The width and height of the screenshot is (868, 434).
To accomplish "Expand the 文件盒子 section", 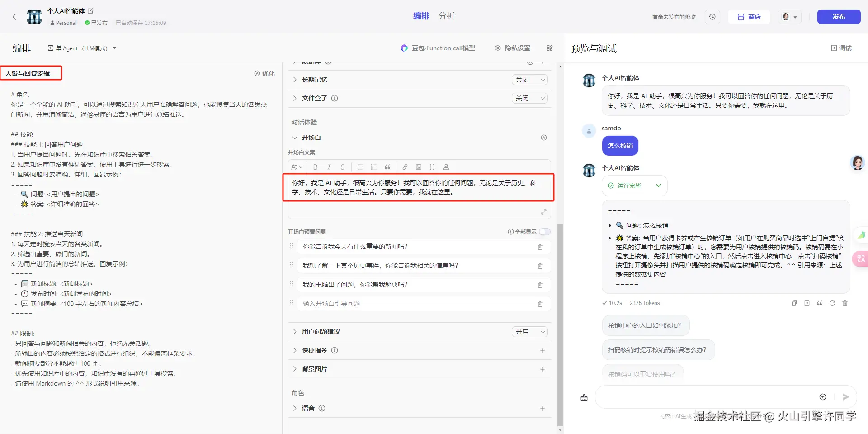I will tap(295, 98).
